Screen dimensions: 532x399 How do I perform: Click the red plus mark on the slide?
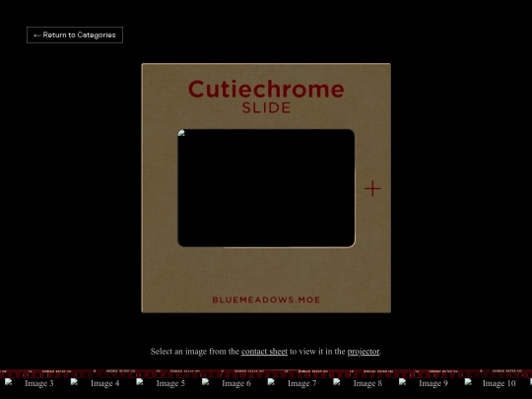point(372,188)
